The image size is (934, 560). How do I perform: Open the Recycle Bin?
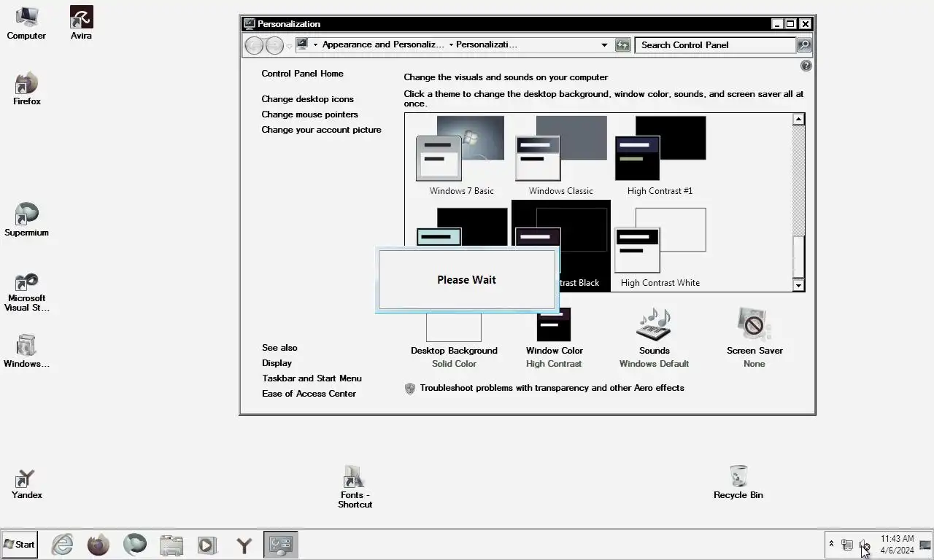tap(738, 483)
